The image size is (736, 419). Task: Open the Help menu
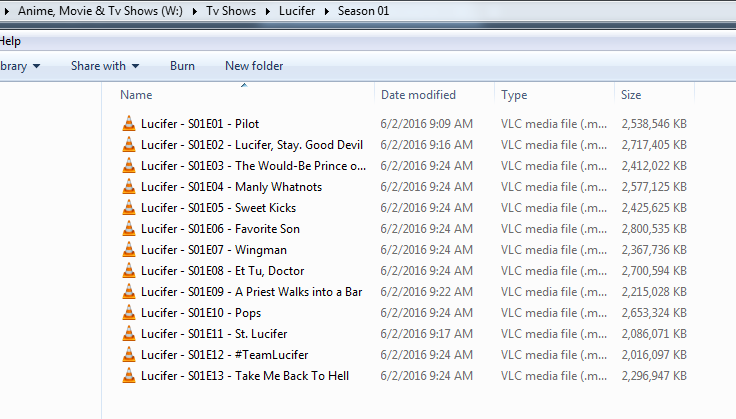click(x=10, y=41)
